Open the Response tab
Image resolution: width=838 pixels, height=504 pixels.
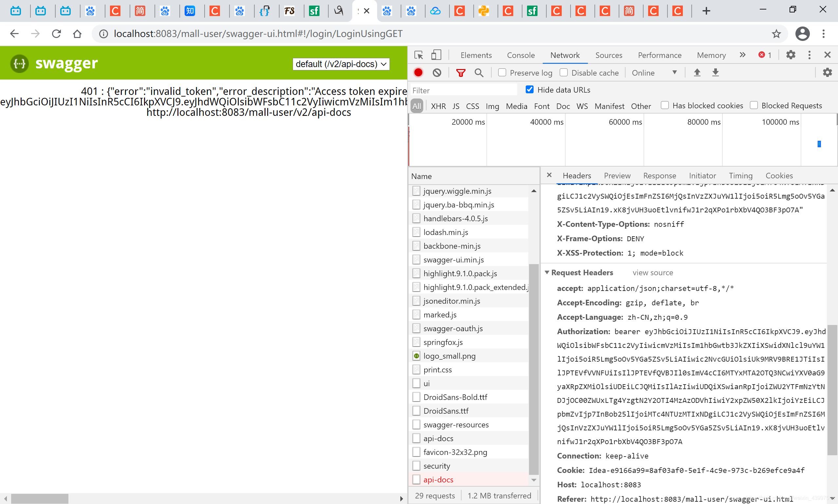tap(659, 176)
